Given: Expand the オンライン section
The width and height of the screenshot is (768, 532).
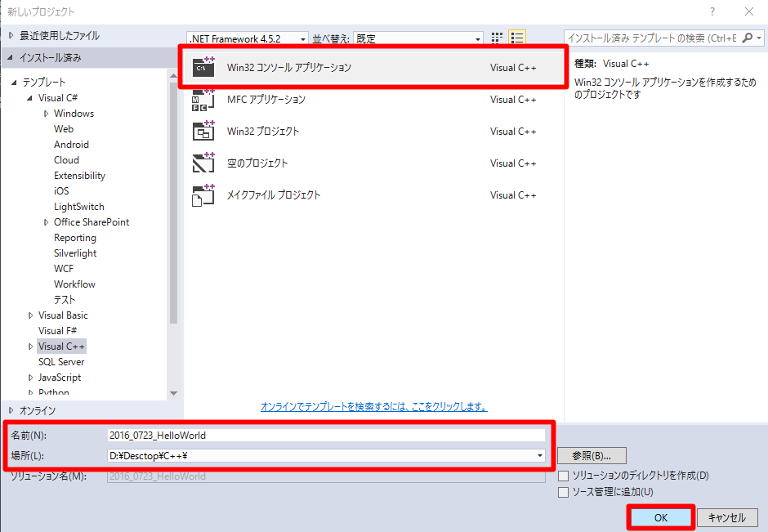Looking at the screenshot, I should 11,410.
